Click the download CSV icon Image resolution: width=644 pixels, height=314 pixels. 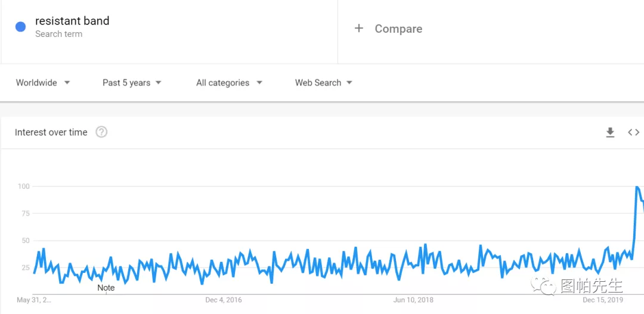[x=610, y=132]
